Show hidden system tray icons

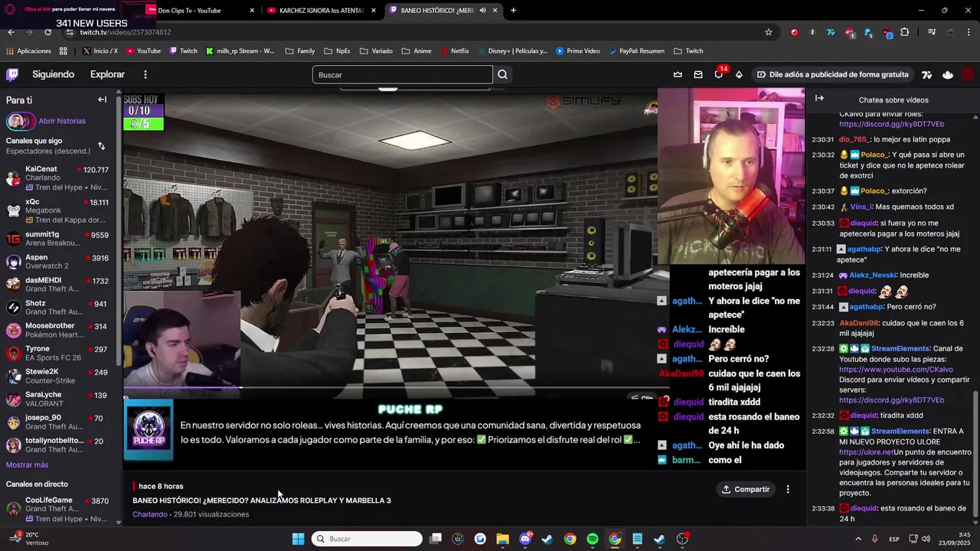[858, 539]
